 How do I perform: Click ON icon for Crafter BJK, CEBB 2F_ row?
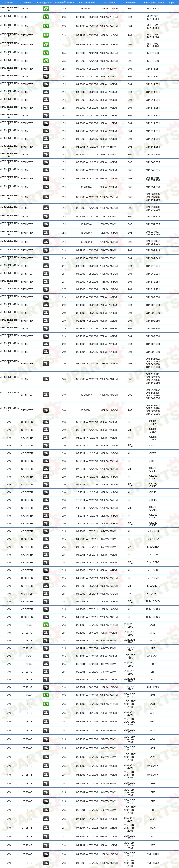pyautogui.click(x=46, y=570)
